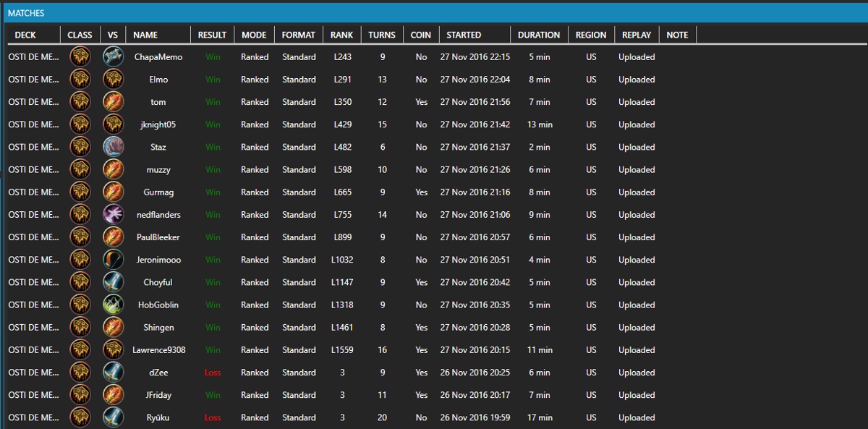Click opponent class icon in jknight05 row
The image size is (868, 429).
click(114, 124)
